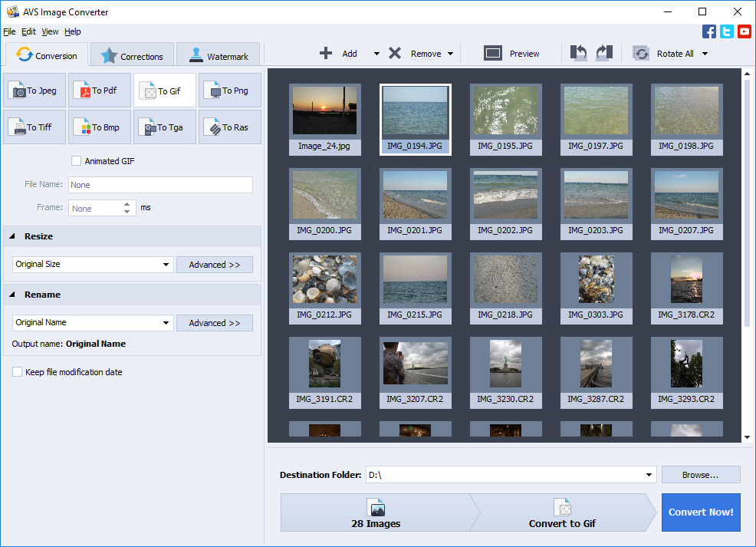Click Browse to choose destination folder
Image resolution: width=756 pixels, height=547 pixels.
[x=699, y=474]
